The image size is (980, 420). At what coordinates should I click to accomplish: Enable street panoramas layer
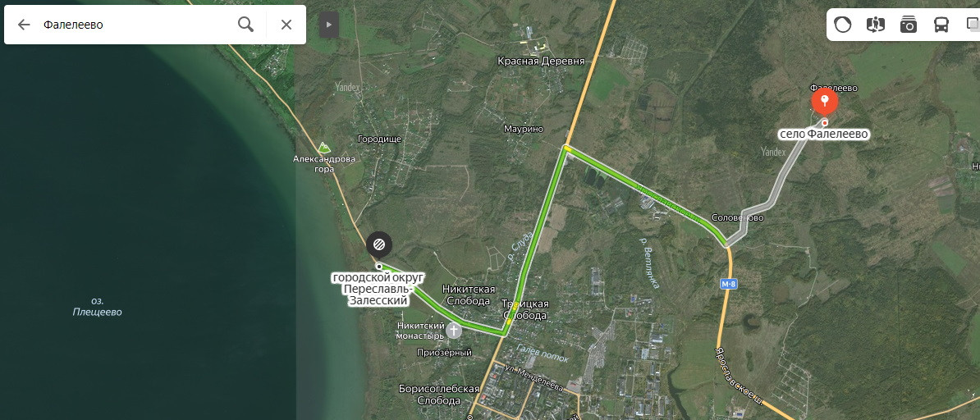pyautogui.click(x=876, y=25)
